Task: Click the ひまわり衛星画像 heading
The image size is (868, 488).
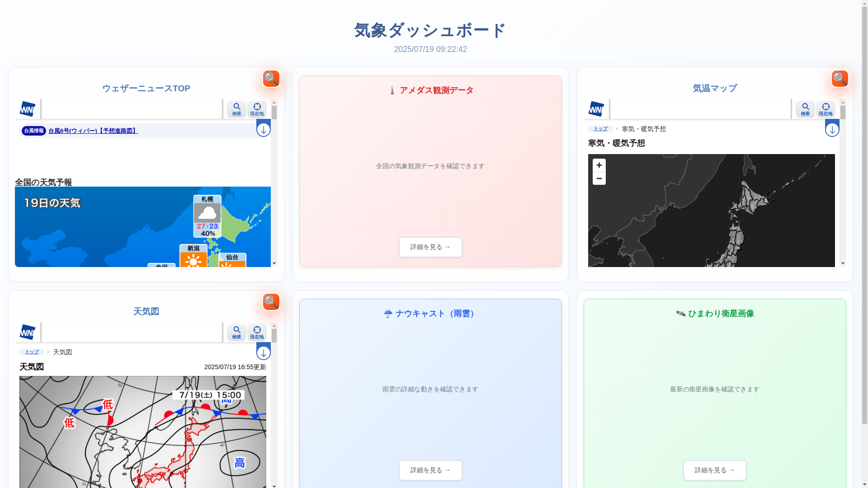Action: coord(715,314)
